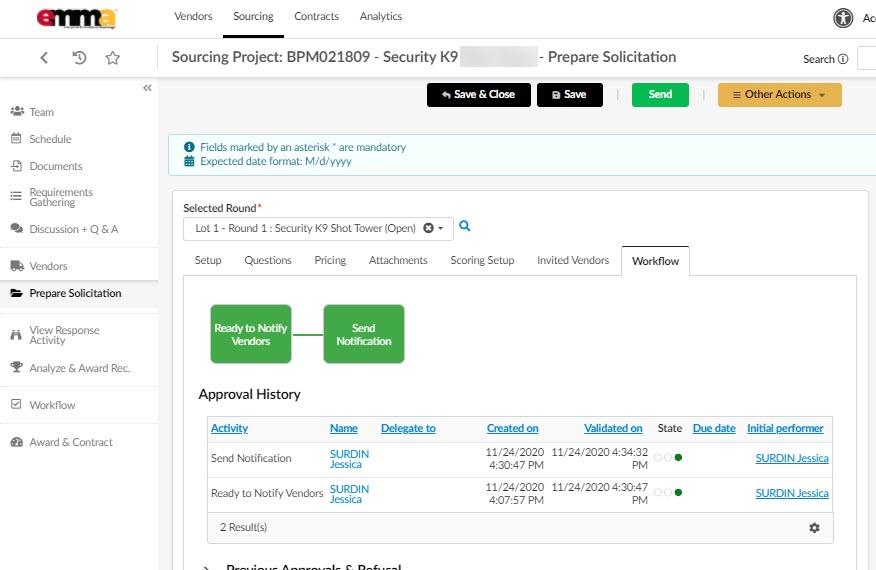
Task: Sort table by Delegate to column
Action: pyautogui.click(x=408, y=428)
